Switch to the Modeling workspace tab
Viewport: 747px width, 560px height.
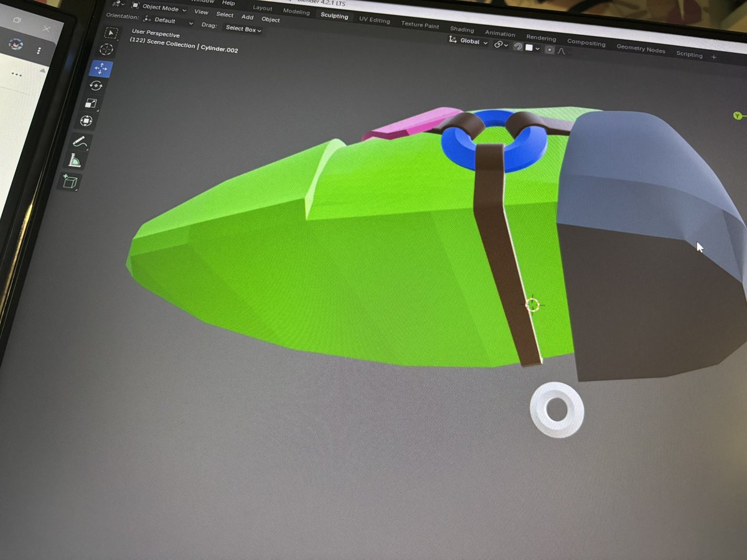pos(296,11)
